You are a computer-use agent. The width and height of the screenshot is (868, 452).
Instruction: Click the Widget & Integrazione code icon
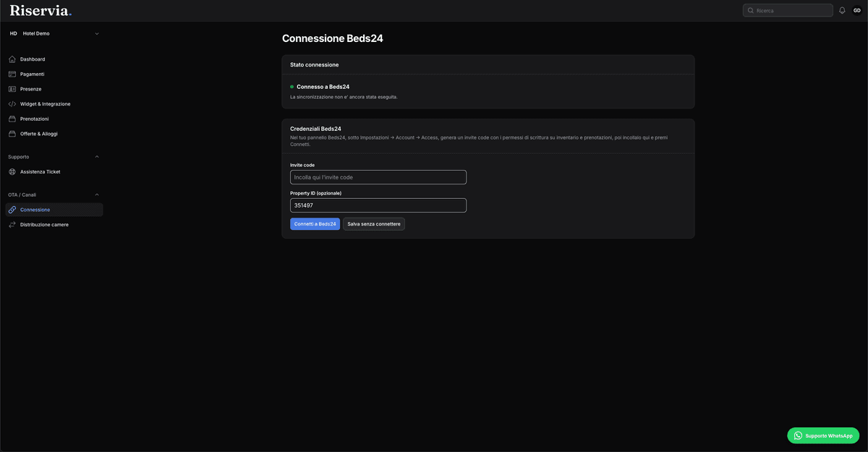12,104
